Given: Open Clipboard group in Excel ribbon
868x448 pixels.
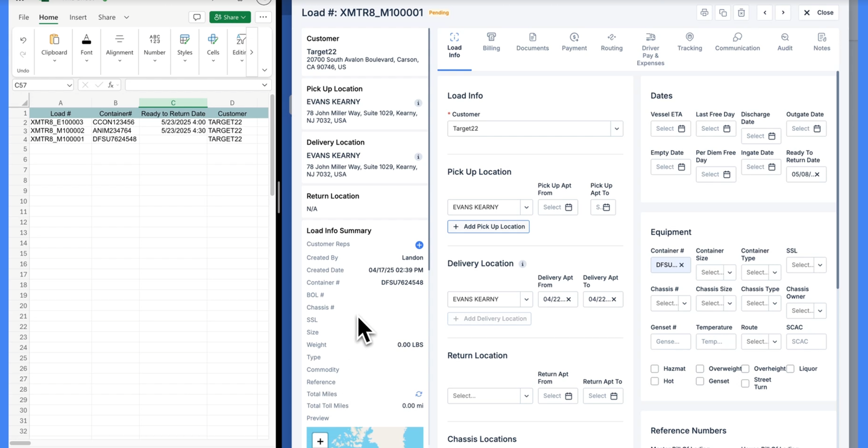Looking at the screenshot, I should (x=54, y=48).
